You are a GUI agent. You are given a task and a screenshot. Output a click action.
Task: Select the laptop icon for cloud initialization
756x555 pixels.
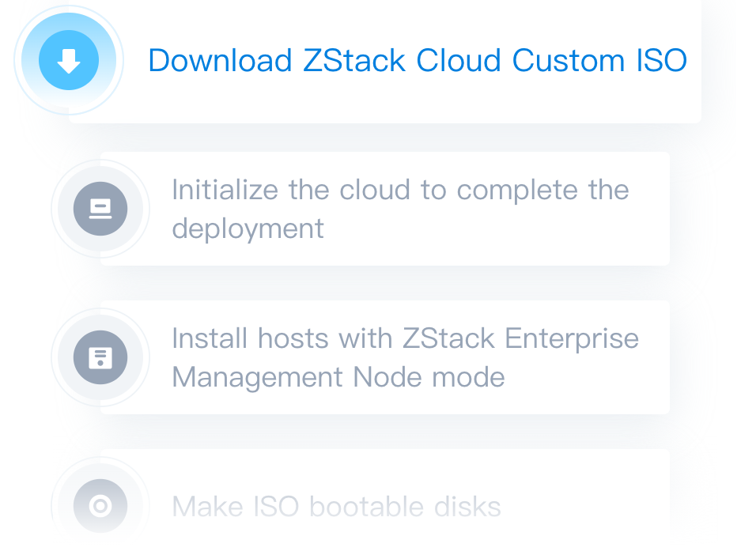pyautogui.click(x=100, y=209)
